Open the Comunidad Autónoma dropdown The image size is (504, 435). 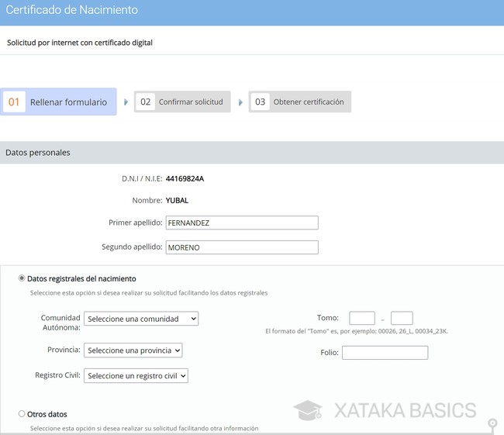141,319
